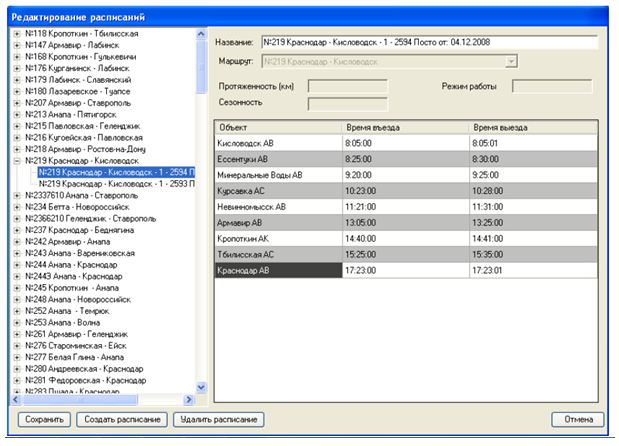
Task: Select the Невинномысск АВ table row
Action: tap(406, 207)
